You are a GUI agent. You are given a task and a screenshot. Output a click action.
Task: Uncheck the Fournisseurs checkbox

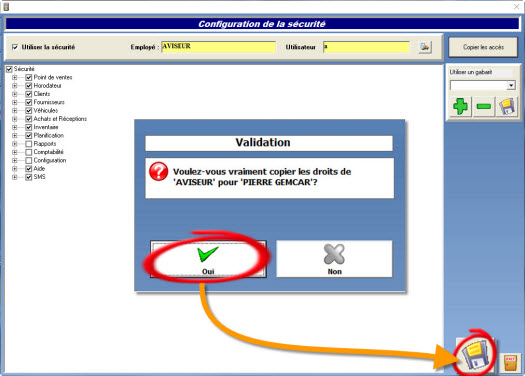pos(29,102)
